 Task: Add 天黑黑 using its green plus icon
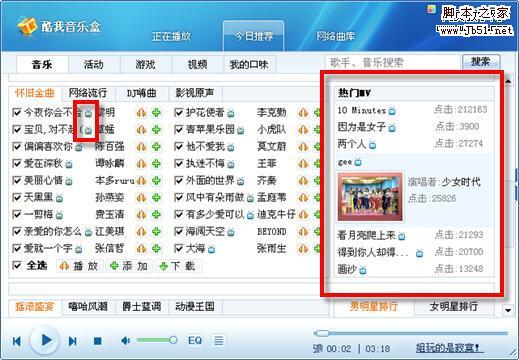coord(156,198)
